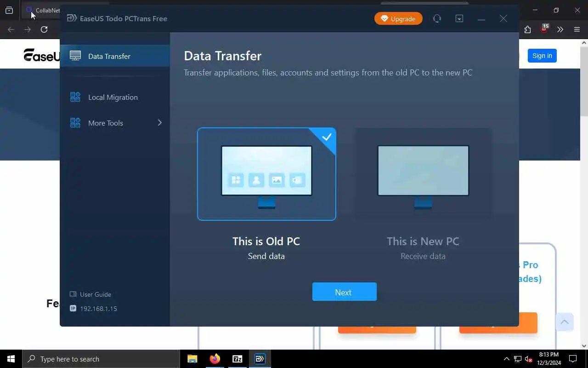The image size is (588, 368).
Task: Click the Receive data label
Action: [423, 256]
